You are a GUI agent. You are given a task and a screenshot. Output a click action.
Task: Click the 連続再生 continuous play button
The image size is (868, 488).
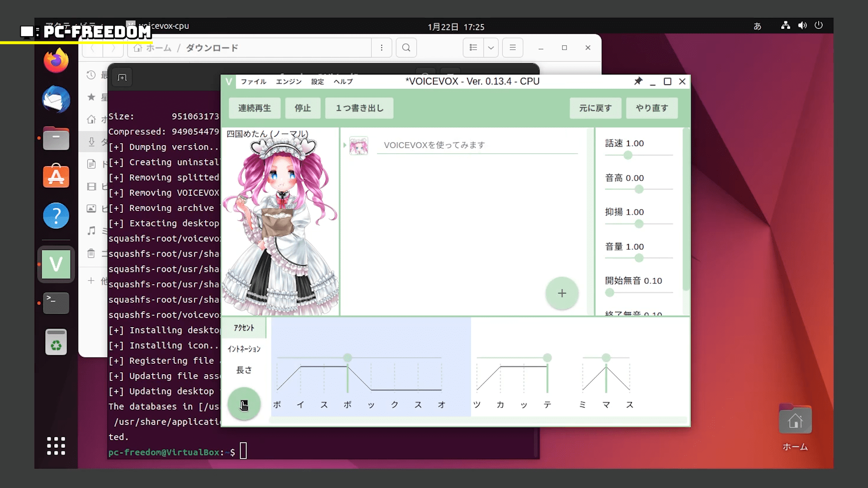pyautogui.click(x=255, y=108)
